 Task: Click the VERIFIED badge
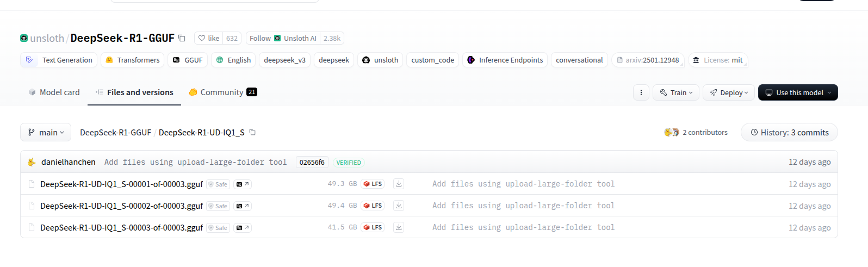tap(349, 162)
